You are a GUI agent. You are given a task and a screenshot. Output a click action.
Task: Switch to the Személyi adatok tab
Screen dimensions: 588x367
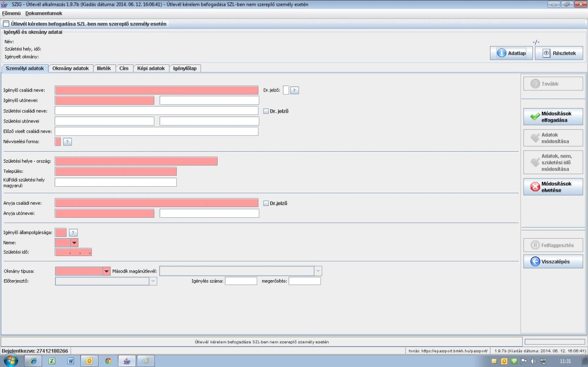coord(25,68)
